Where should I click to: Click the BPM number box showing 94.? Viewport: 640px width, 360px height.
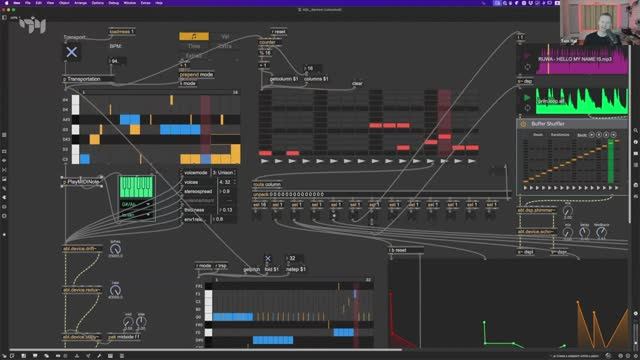click(x=117, y=61)
